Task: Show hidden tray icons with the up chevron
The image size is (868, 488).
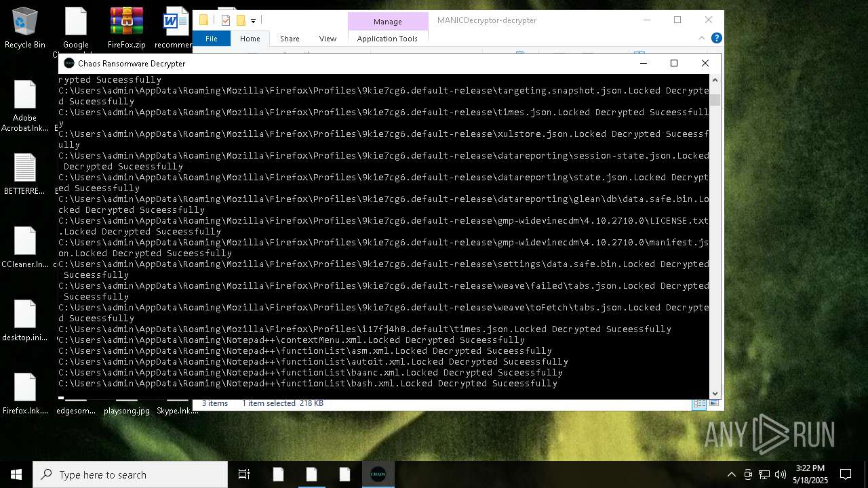Action: (731, 474)
